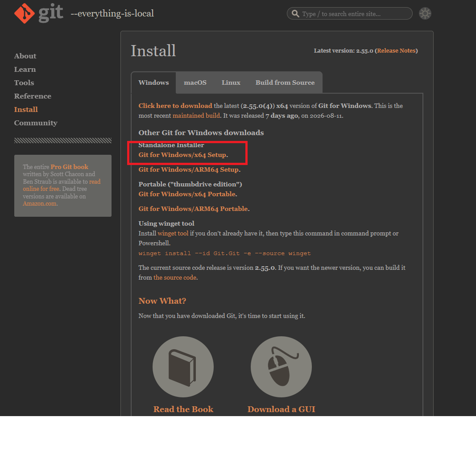Click the Read the Book text link
Image resolution: width=476 pixels, height=450 pixels.
(x=183, y=409)
